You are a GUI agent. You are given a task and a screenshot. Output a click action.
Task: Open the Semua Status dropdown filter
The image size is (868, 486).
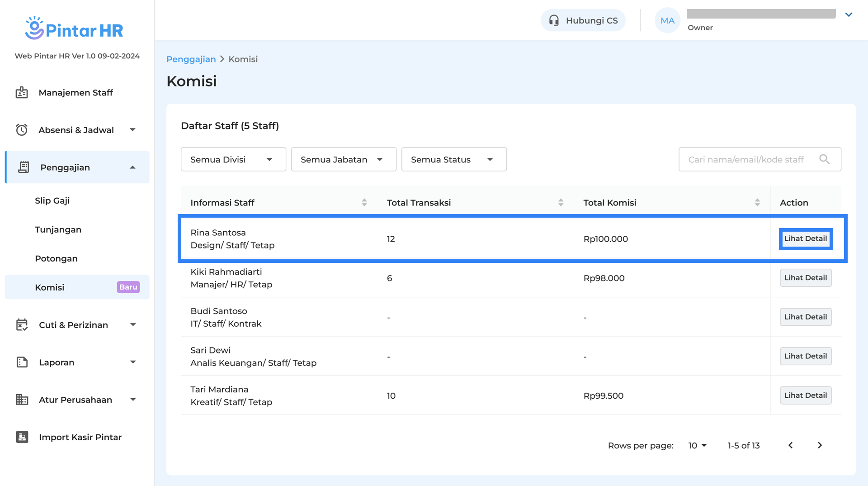[x=454, y=159]
